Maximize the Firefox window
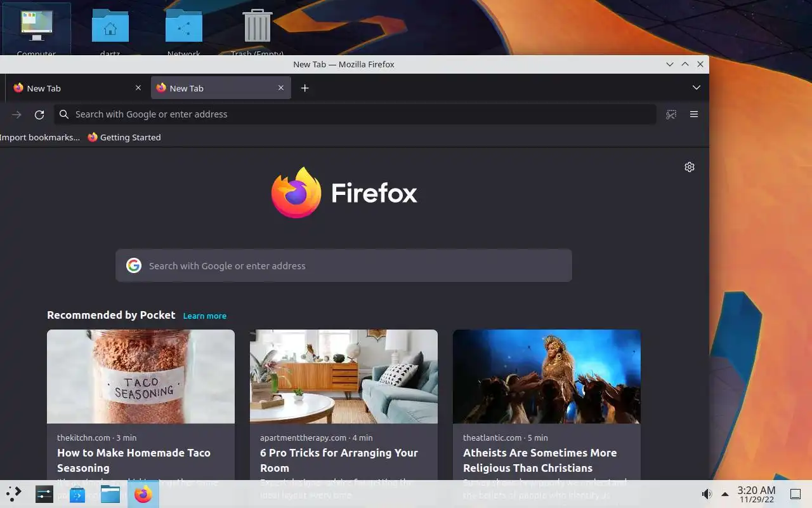The width and height of the screenshot is (812, 508). pos(685,64)
